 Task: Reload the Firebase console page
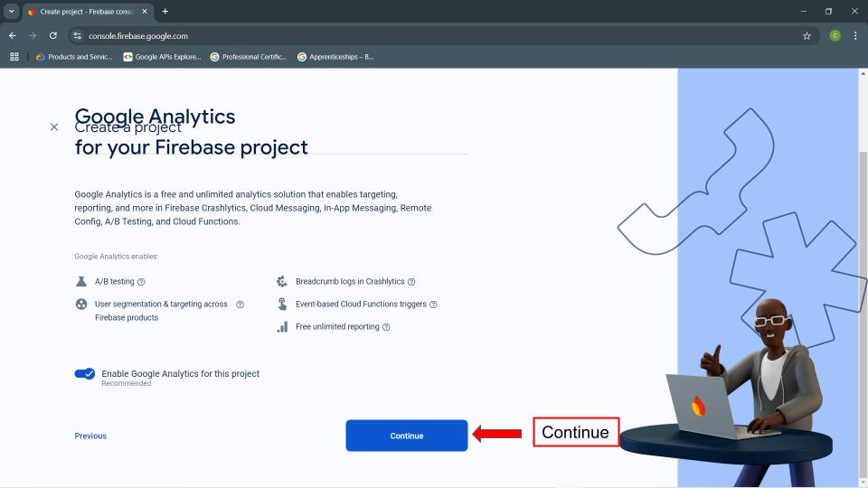pos(53,35)
